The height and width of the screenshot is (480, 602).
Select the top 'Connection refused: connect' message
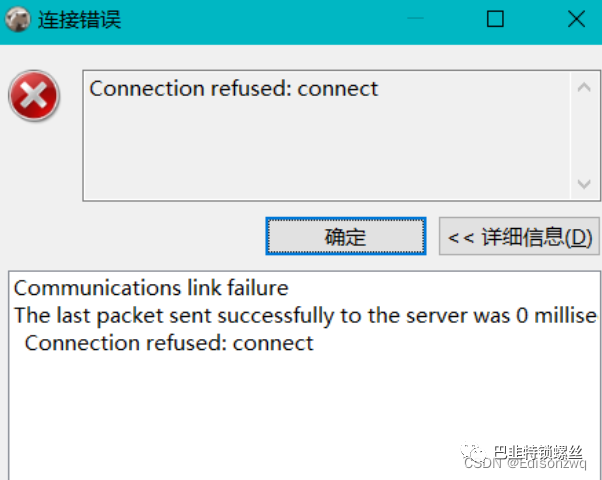(234, 89)
